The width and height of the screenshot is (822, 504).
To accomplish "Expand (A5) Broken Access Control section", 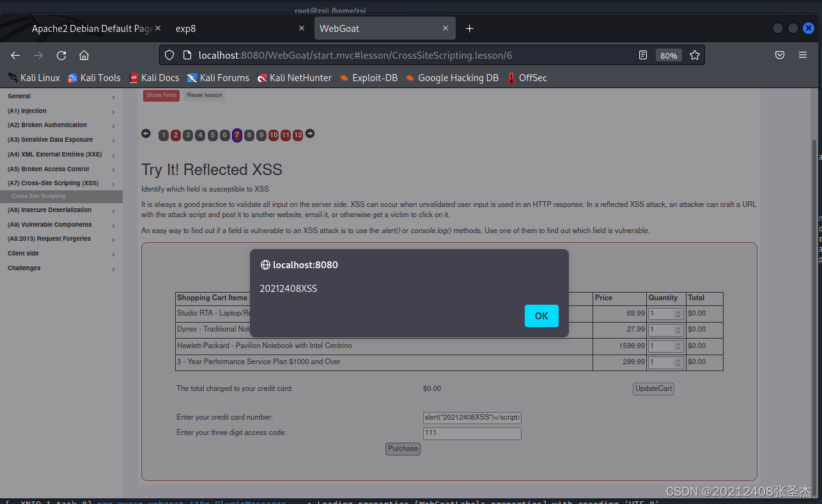I will [x=61, y=169].
